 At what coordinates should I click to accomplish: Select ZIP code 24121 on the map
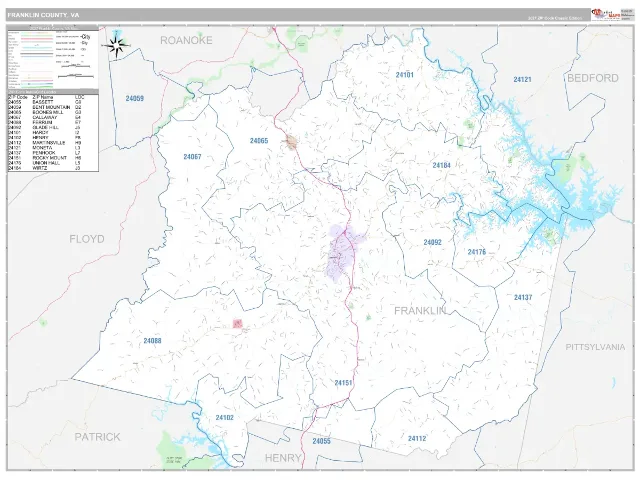[522, 80]
